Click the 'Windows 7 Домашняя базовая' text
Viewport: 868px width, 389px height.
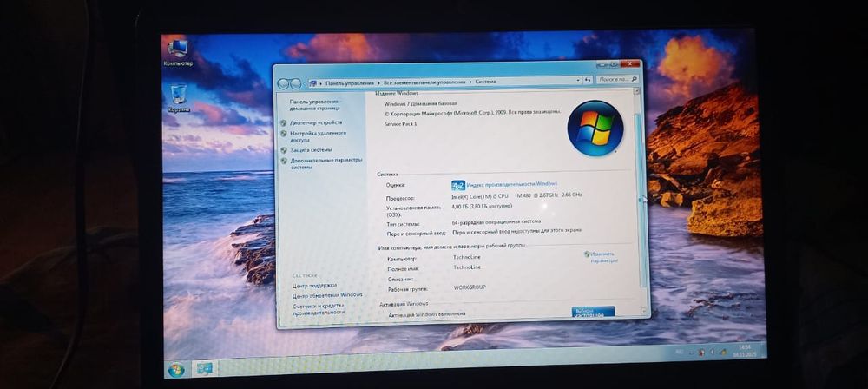420,103
